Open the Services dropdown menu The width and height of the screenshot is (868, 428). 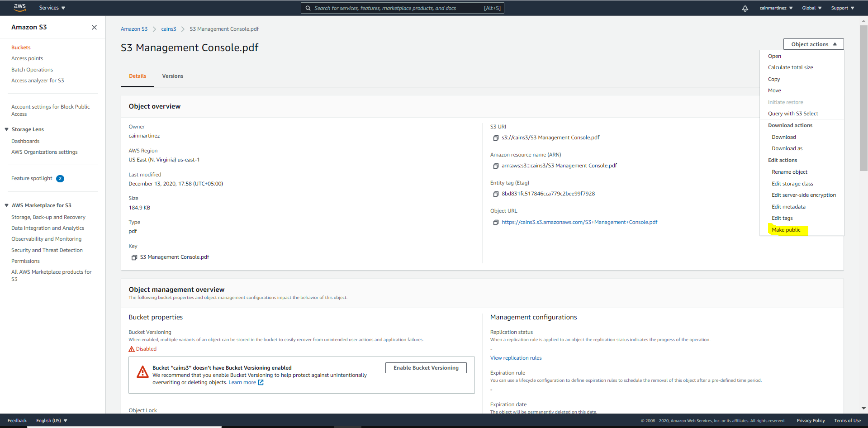pyautogui.click(x=52, y=8)
